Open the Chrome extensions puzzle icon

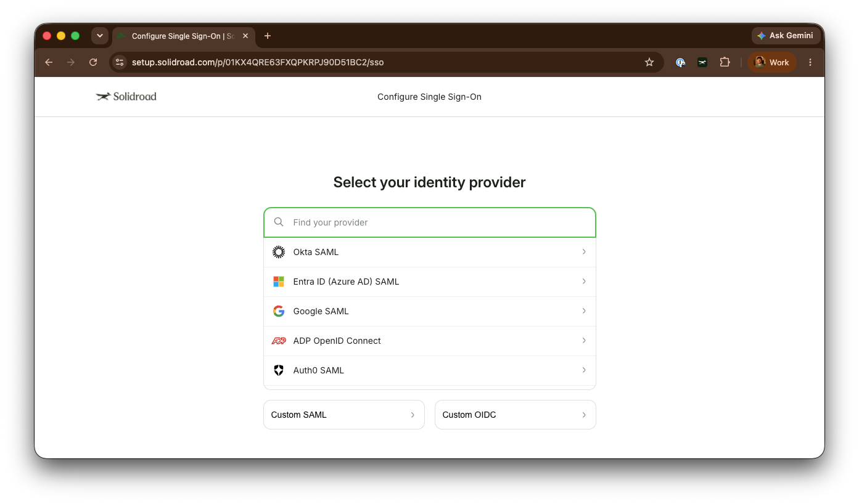pyautogui.click(x=725, y=62)
